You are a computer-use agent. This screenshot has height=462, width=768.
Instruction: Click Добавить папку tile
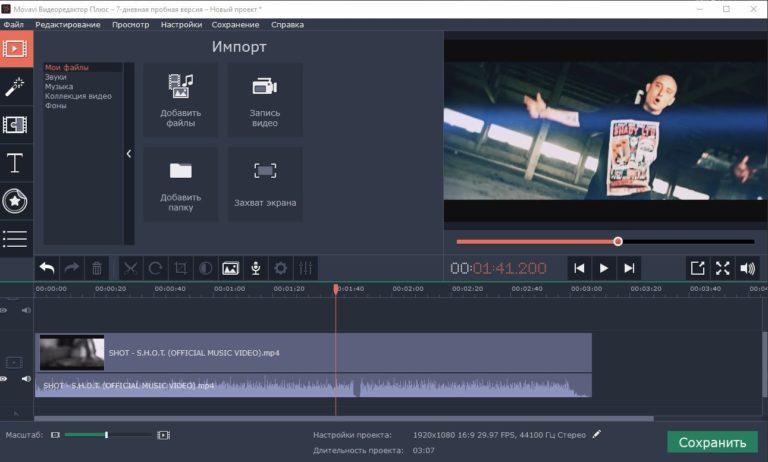(x=181, y=184)
